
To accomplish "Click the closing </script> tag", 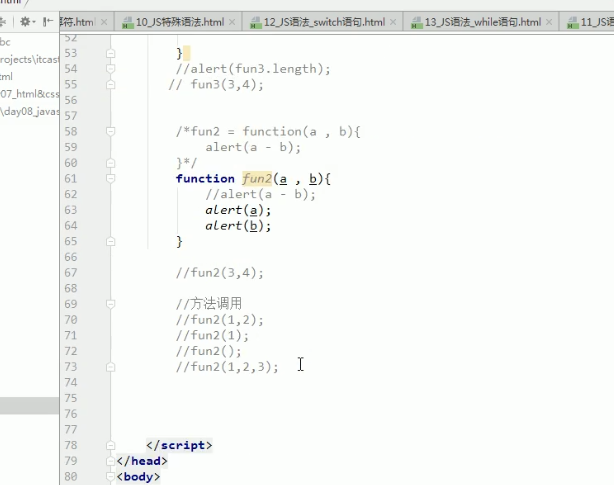I will click(179, 445).
